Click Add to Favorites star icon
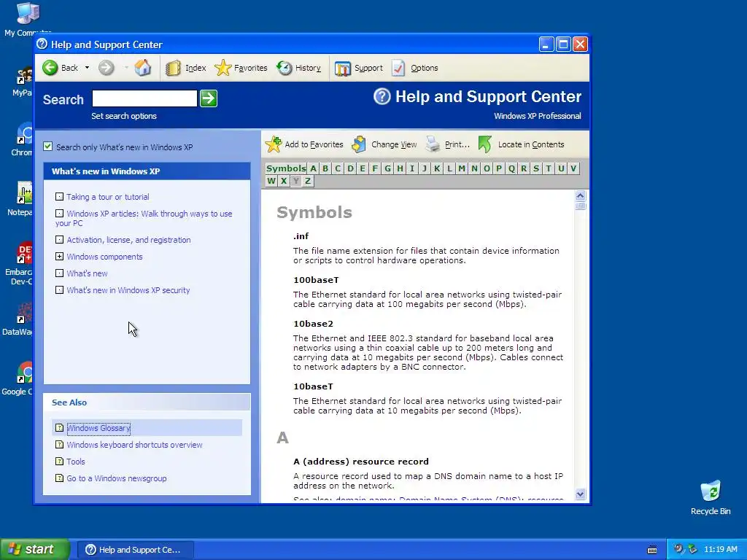This screenshot has width=747, height=560. 274,144
